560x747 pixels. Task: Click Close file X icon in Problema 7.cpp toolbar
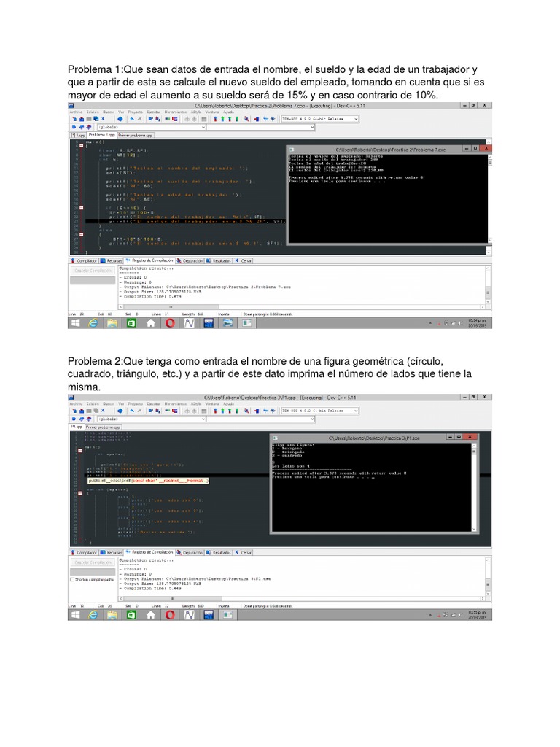[x=103, y=119]
